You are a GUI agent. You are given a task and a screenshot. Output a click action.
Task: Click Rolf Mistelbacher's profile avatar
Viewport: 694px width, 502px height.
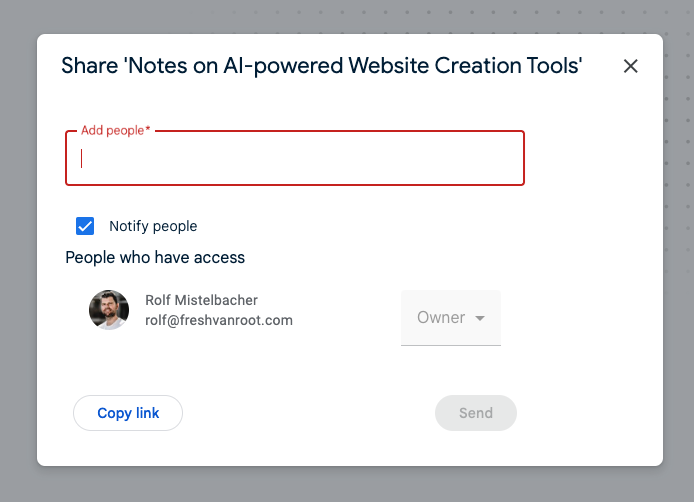tap(109, 310)
